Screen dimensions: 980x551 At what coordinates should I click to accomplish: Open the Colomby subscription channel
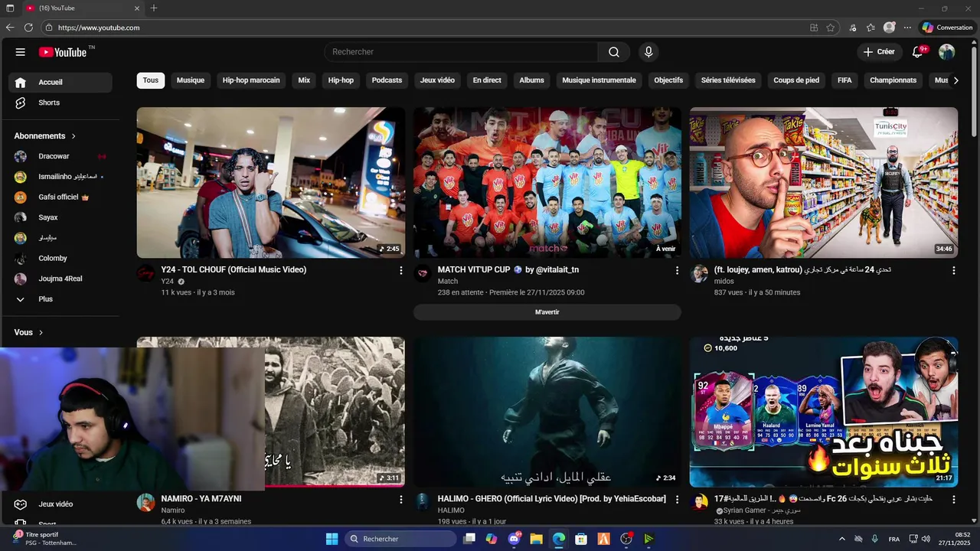pyautogui.click(x=60, y=258)
